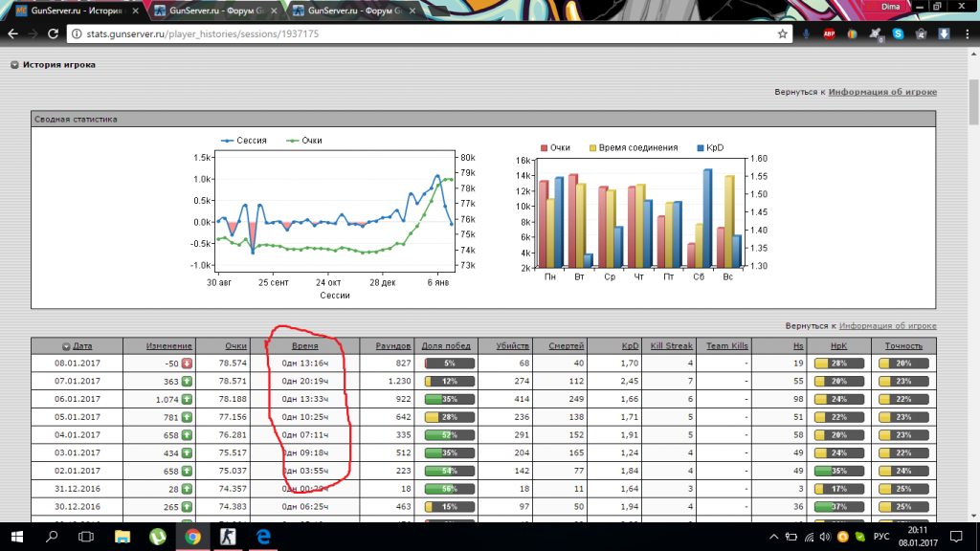
Task: Click the top Информация об игроке link
Action: coord(882,92)
